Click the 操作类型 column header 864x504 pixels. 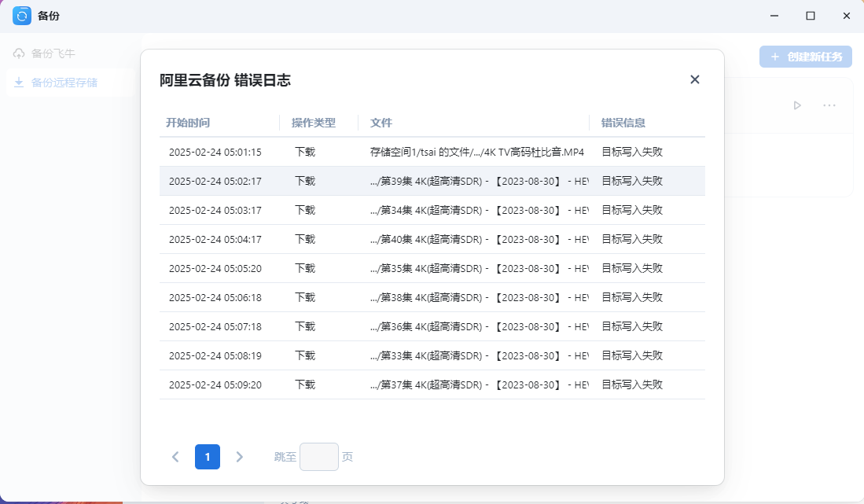pyautogui.click(x=314, y=123)
